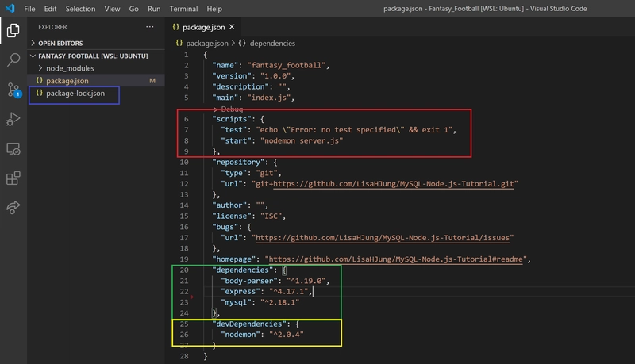635x364 pixels.
Task: Open the Search view in activity bar
Action: (x=13, y=59)
